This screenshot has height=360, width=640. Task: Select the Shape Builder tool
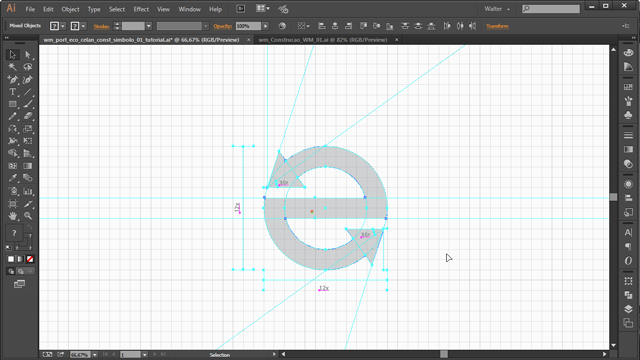tap(13, 153)
